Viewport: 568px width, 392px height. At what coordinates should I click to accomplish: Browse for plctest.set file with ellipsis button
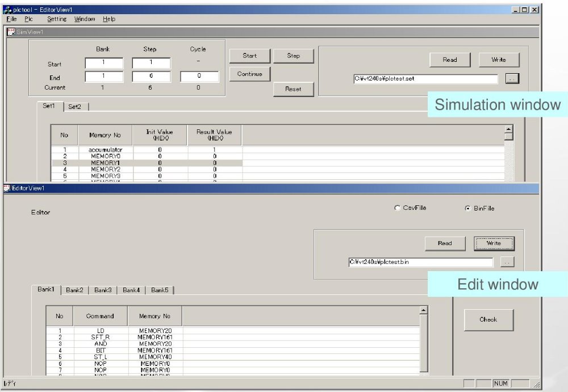[512, 79]
